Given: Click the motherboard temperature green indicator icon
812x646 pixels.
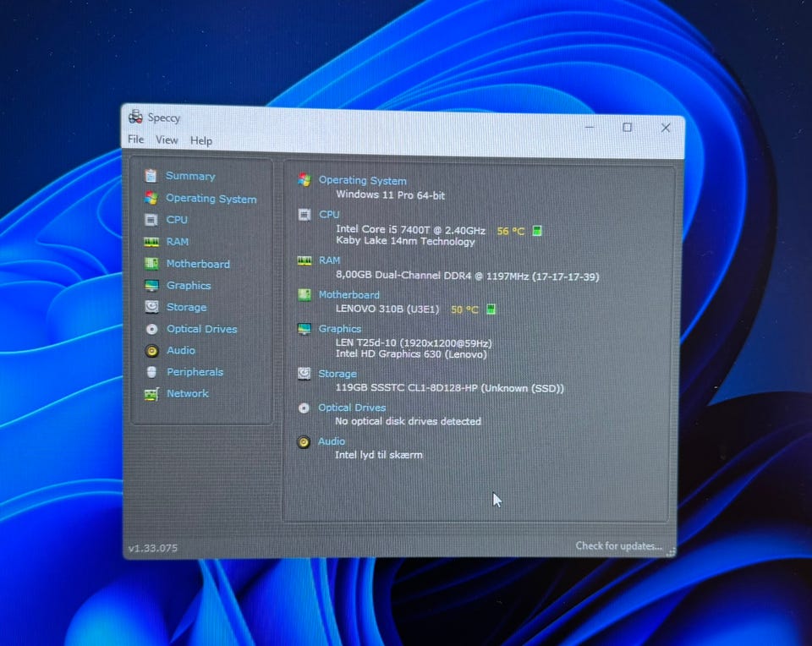Looking at the screenshot, I should 491,309.
